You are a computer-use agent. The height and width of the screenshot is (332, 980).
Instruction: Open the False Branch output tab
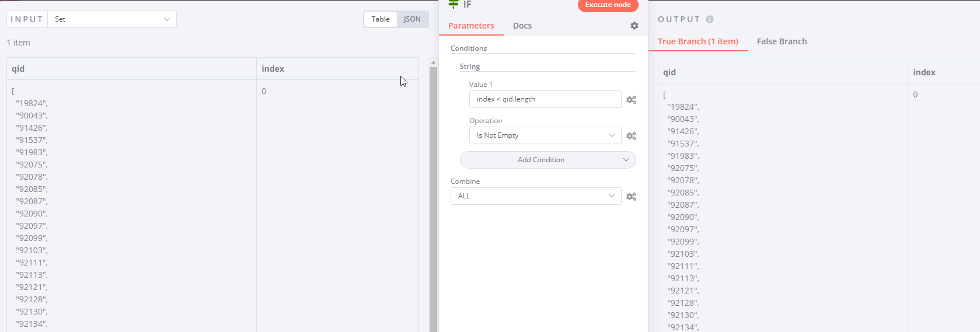point(782,41)
